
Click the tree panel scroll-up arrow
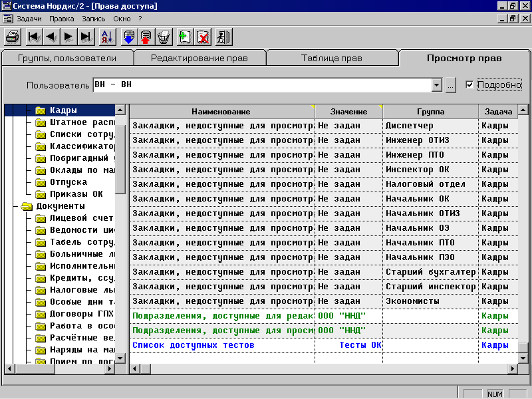click(x=120, y=110)
